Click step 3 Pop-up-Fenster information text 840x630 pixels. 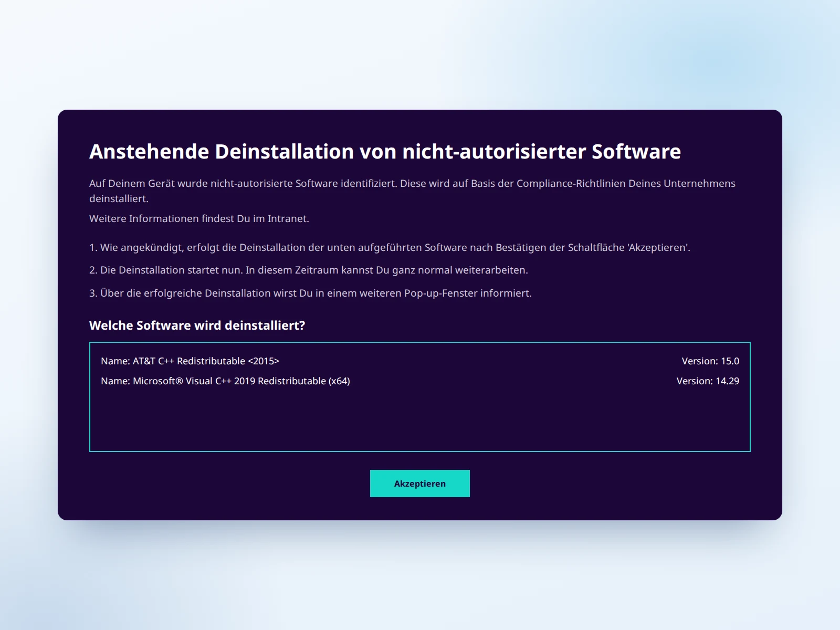pyautogui.click(x=310, y=293)
